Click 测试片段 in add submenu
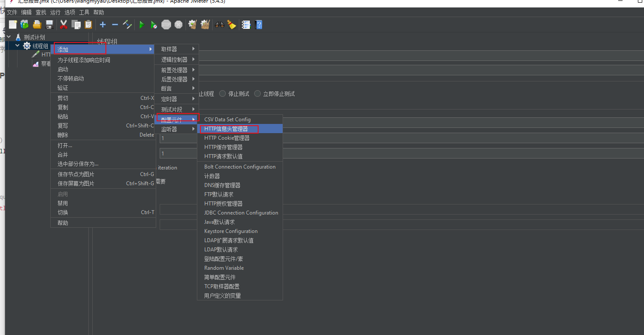Image resolution: width=644 pixels, height=335 pixels. click(x=176, y=109)
